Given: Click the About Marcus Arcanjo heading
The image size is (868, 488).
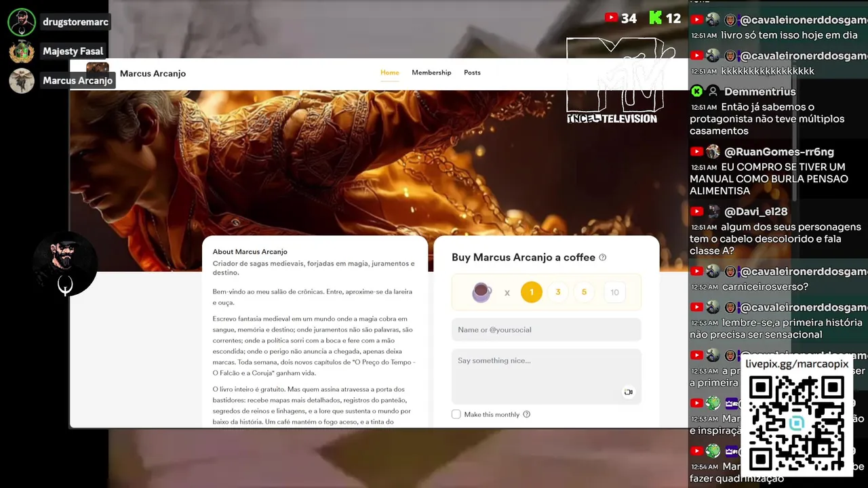Looking at the screenshot, I should (x=250, y=251).
